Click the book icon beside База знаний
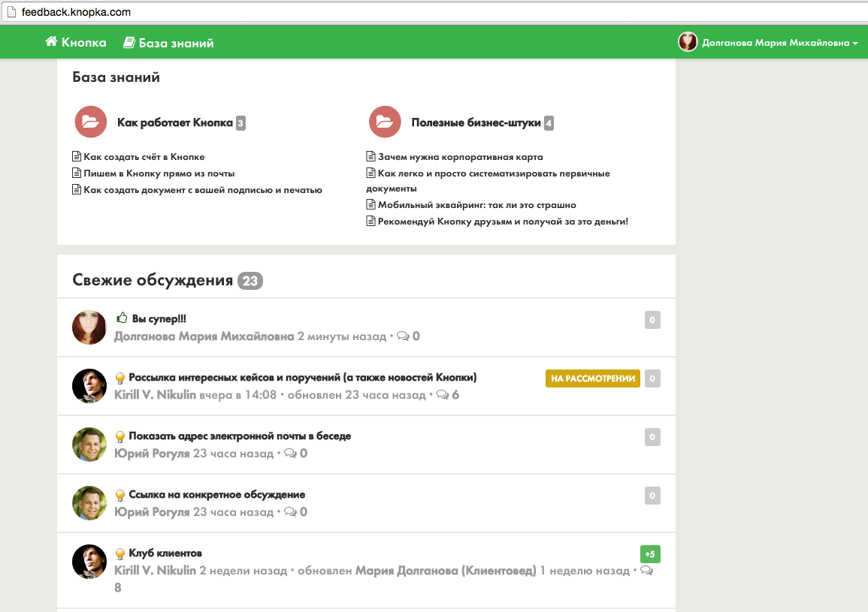Screen dimensions: 868x612 [129, 43]
